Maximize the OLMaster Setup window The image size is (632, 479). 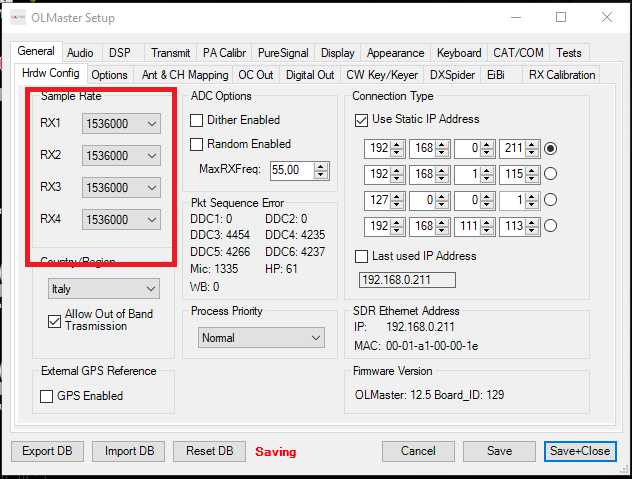[561, 17]
